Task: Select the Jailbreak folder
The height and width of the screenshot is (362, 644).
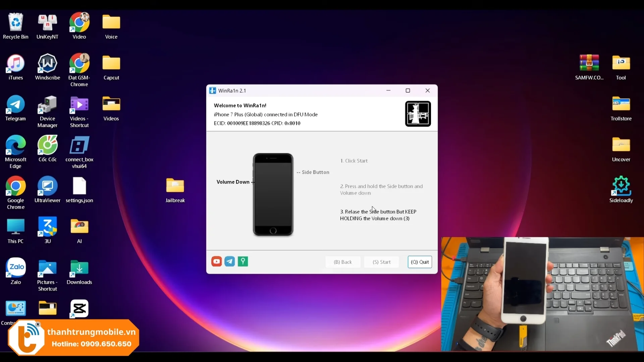Action: click(175, 190)
